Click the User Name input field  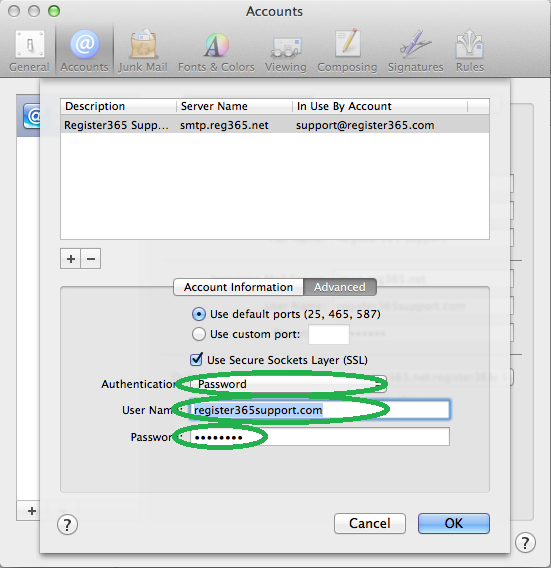pyautogui.click(x=320, y=410)
